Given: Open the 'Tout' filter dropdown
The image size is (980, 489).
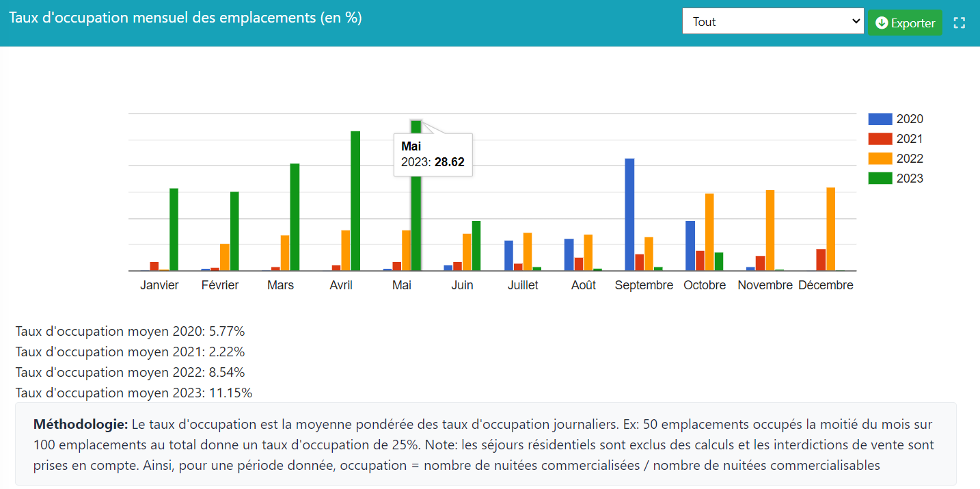Looking at the screenshot, I should tap(773, 21).
